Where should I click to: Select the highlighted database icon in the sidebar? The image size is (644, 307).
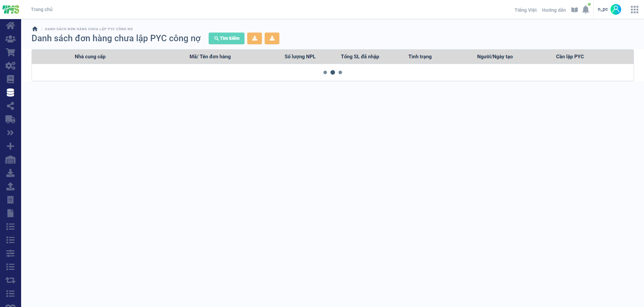pyautogui.click(x=10, y=93)
